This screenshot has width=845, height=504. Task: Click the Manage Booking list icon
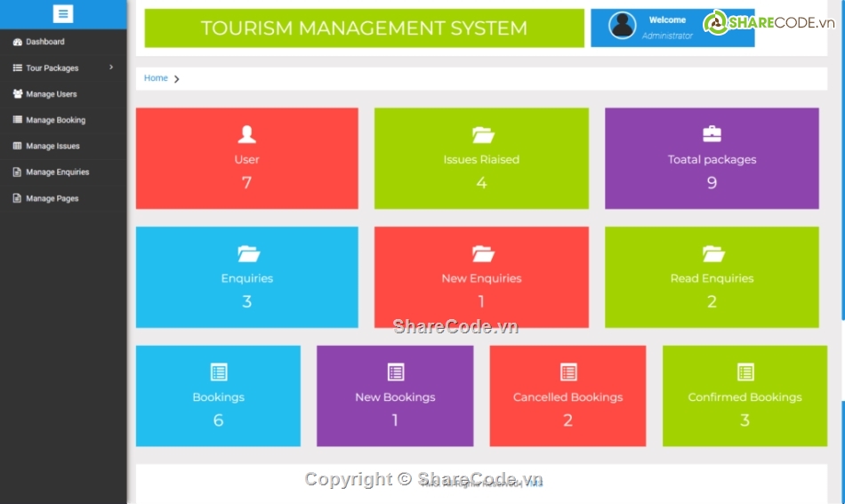[x=17, y=119]
